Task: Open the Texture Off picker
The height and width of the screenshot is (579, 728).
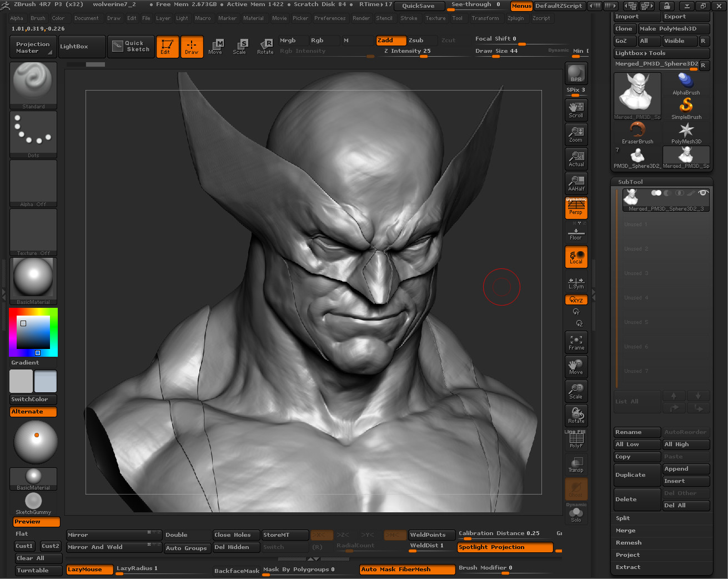Action: pyautogui.click(x=33, y=232)
